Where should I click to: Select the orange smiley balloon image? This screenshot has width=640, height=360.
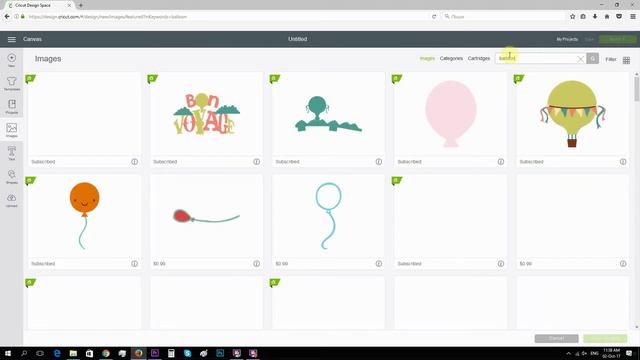click(x=84, y=216)
